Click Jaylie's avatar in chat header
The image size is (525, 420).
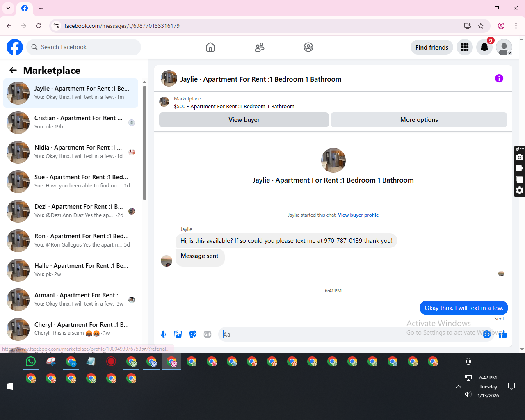pos(169,78)
